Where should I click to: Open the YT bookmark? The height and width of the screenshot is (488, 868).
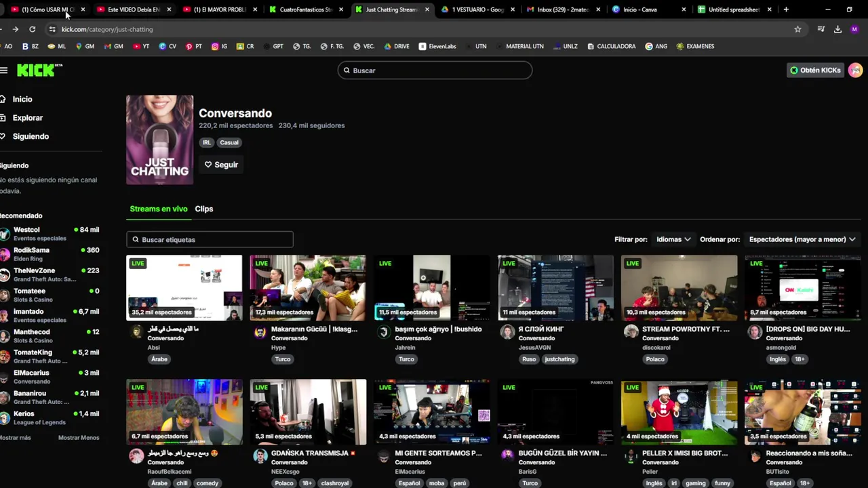[x=141, y=46]
